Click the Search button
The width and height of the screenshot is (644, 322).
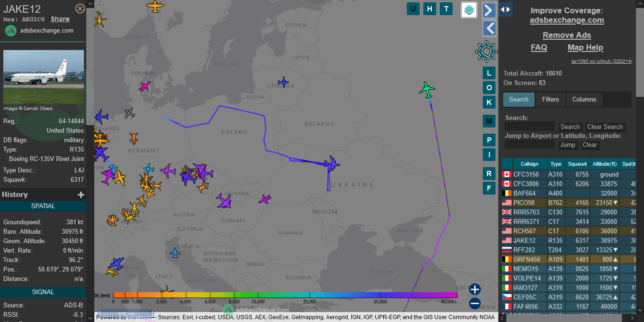570,127
